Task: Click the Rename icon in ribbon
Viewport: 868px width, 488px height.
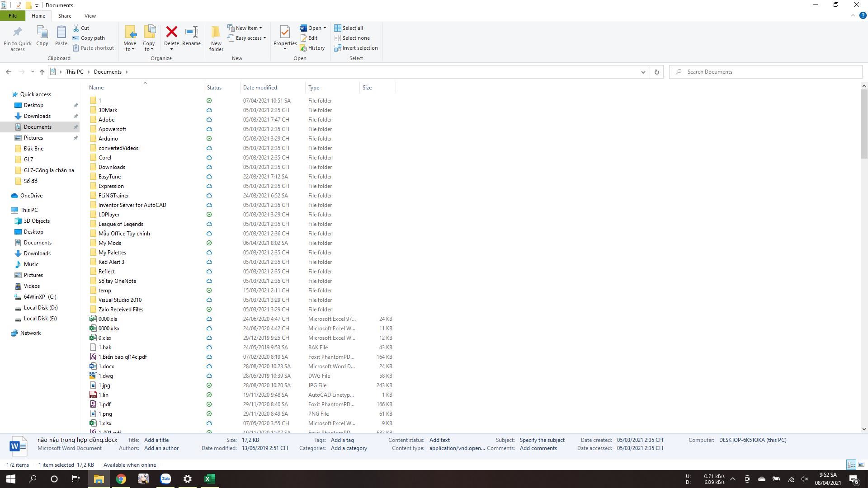Action: click(191, 32)
